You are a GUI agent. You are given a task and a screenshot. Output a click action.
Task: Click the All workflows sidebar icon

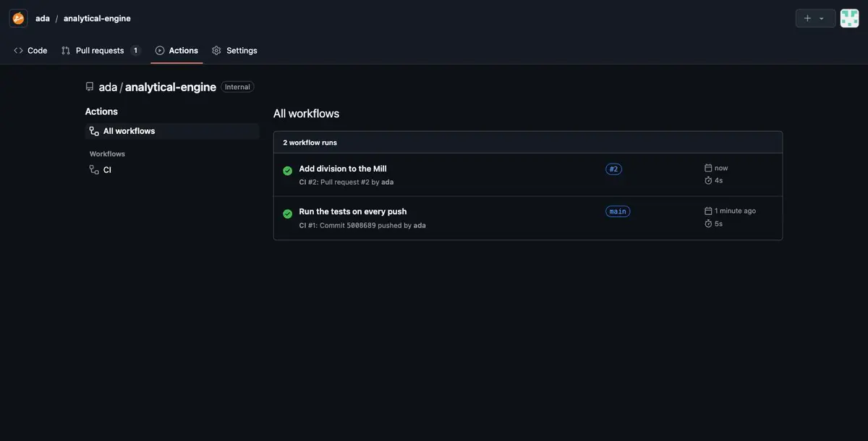click(x=94, y=131)
